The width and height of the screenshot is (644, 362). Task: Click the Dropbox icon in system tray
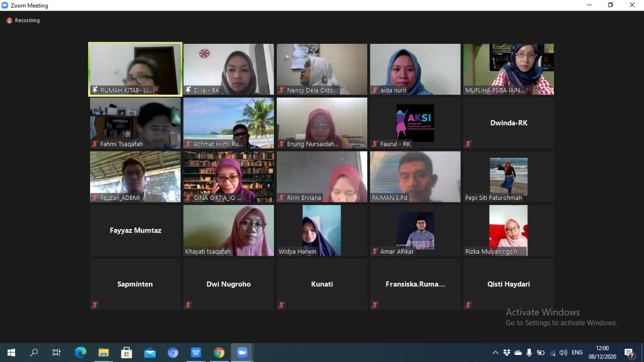coord(507,352)
